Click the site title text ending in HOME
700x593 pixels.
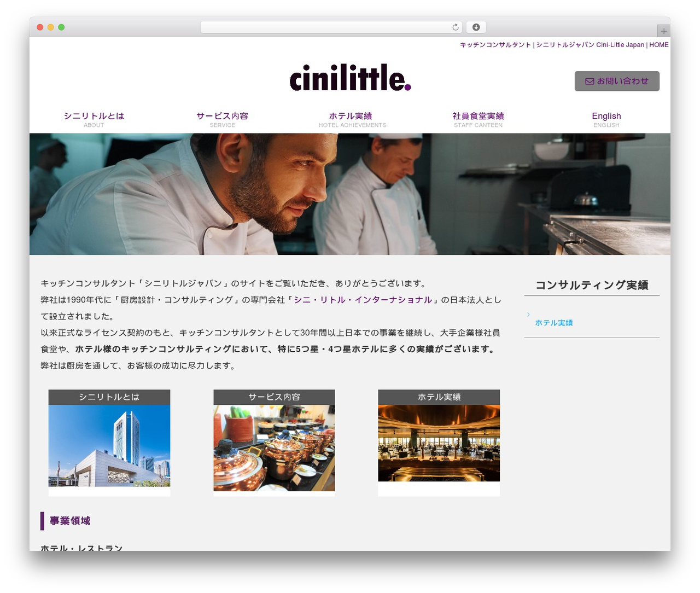coord(564,45)
